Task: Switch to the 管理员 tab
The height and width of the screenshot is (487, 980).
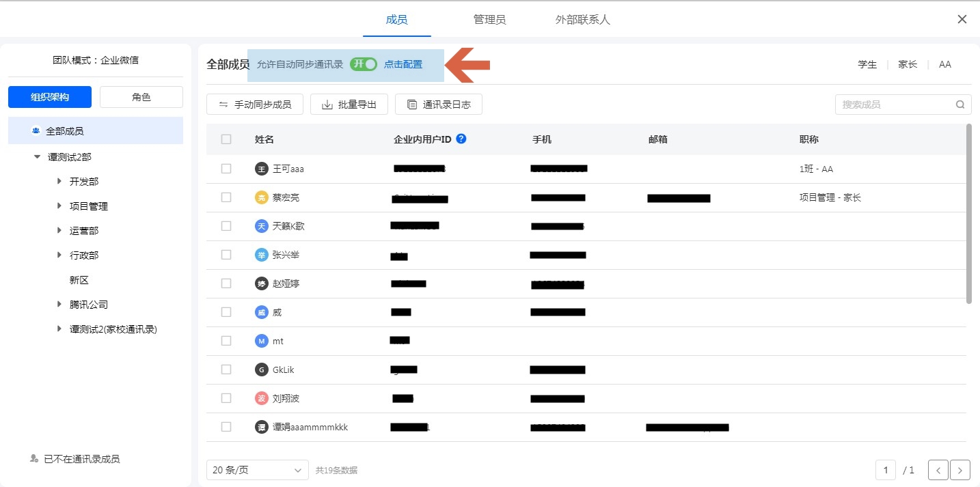Action: (x=489, y=19)
